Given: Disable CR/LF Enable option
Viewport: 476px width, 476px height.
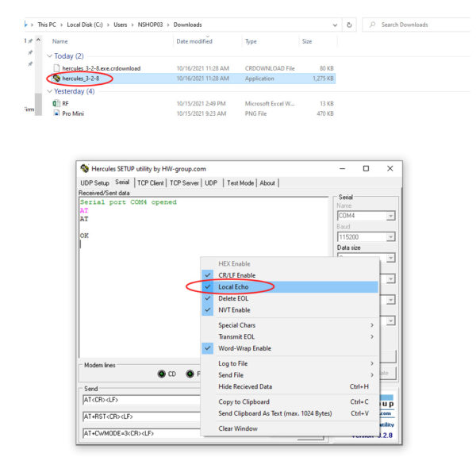Looking at the screenshot, I should [236, 275].
